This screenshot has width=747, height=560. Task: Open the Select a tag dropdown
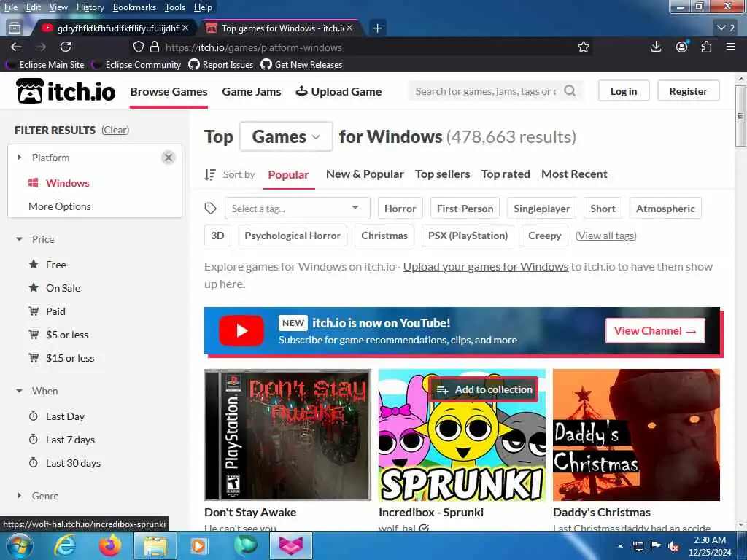point(298,209)
